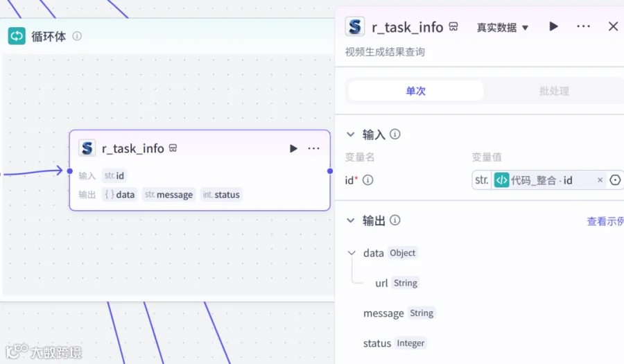Viewport: 624px width, 364px height.
Task: Show info for 输出 section
Action: point(395,220)
